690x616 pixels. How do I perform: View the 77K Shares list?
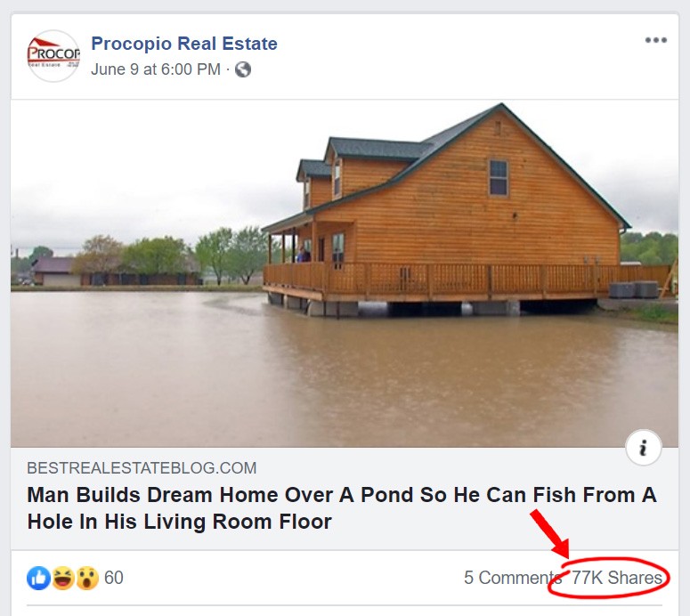coord(616,578)
